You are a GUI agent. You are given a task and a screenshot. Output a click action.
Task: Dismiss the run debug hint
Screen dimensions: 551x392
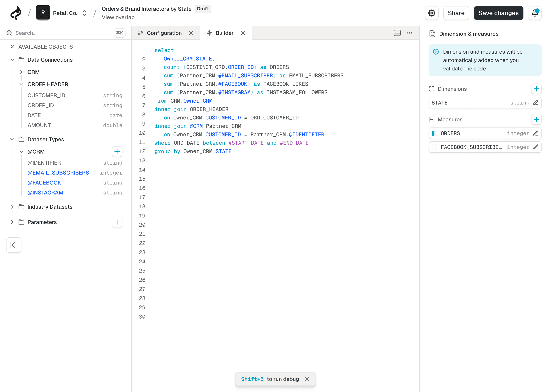coord(307,379)
